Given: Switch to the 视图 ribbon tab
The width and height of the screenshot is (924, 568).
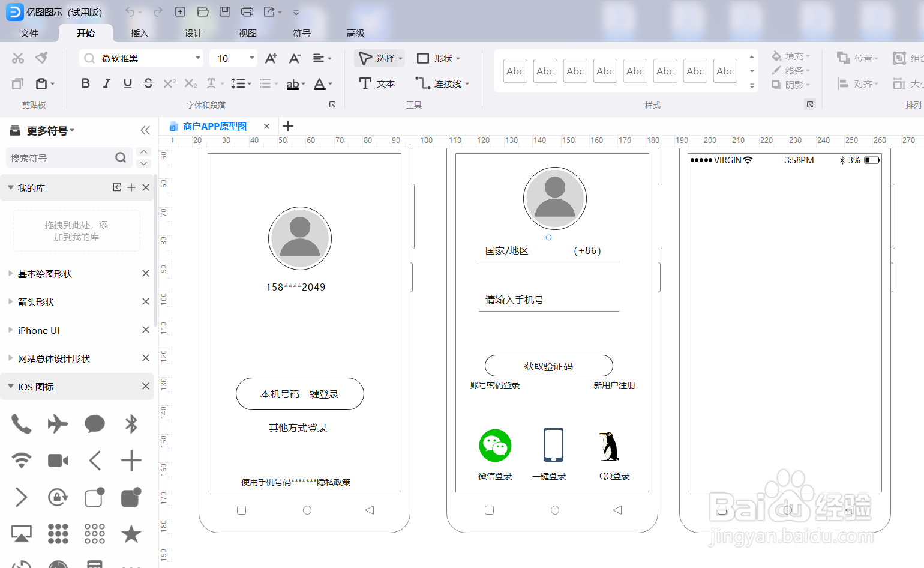Looking at the screenshot, I should pyautogui.click(x=247, y=33).
